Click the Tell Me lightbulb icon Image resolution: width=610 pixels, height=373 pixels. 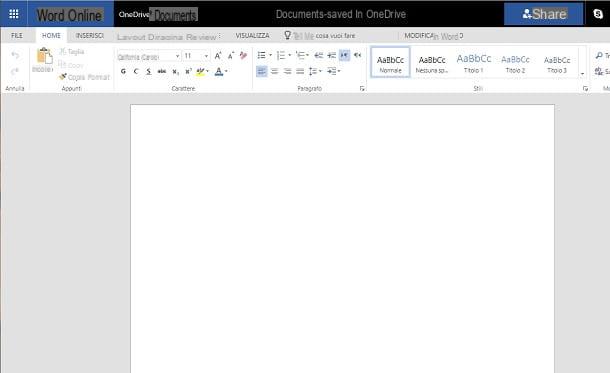pos(287,35)
